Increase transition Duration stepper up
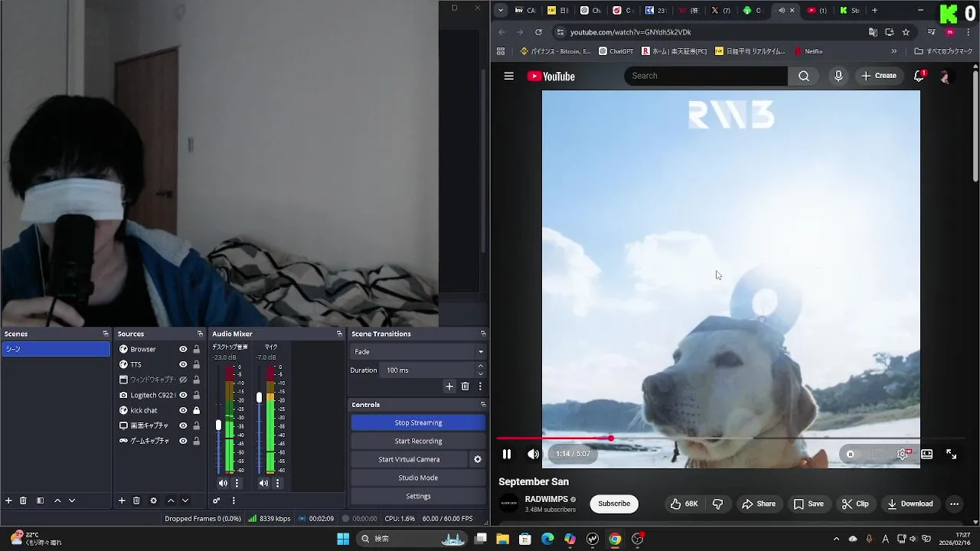 pyautogui.click(x=481, y=367)
